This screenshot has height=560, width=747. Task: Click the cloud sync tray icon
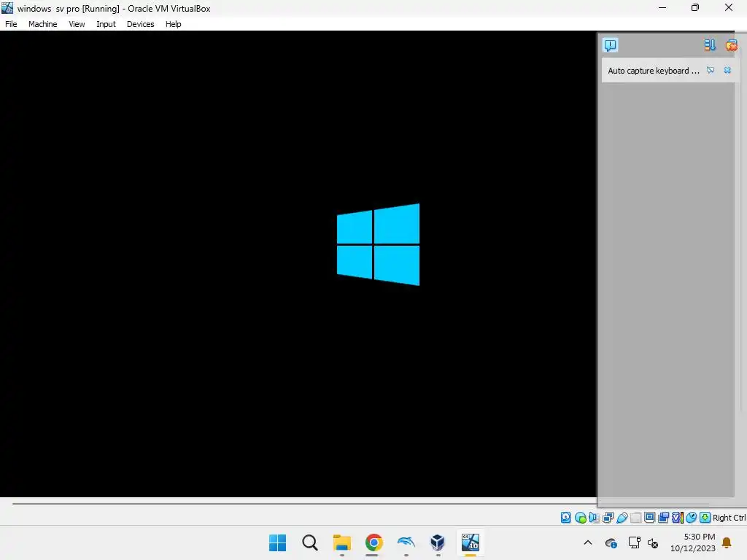coord(611,542)
